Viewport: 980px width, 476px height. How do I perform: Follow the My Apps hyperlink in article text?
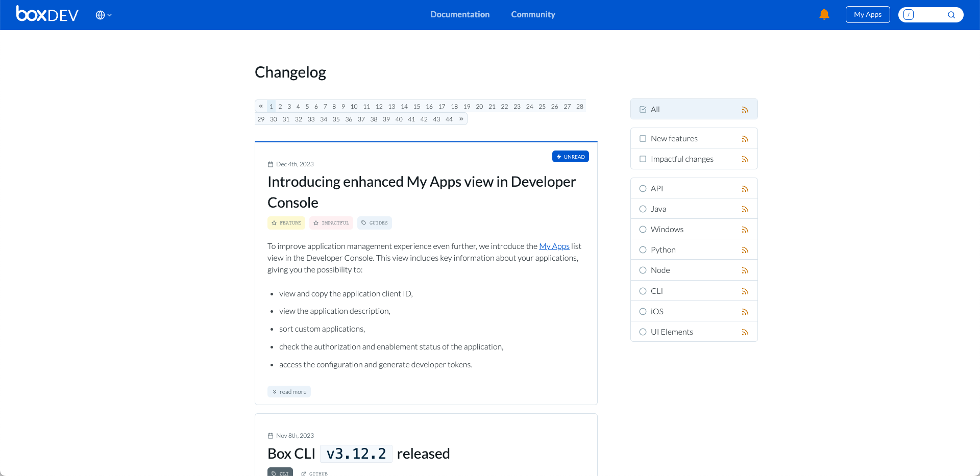pos(554,246)
